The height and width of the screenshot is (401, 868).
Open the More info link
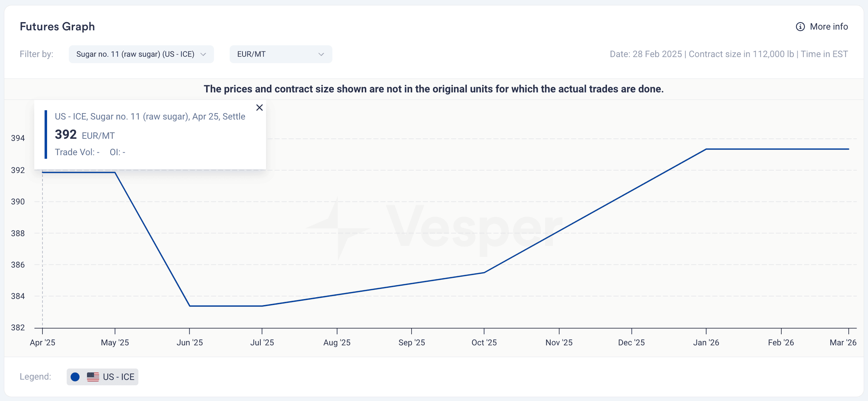click(822, 27)
